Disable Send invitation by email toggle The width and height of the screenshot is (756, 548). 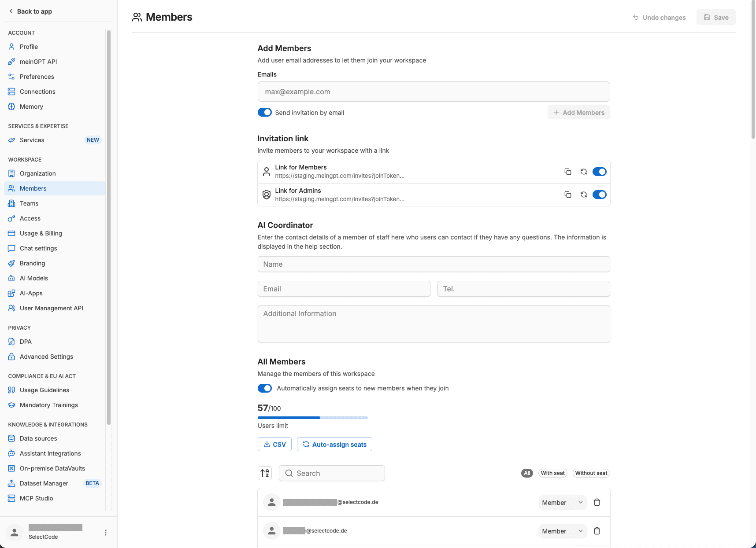pyautogui.click(x=265, y=113)
